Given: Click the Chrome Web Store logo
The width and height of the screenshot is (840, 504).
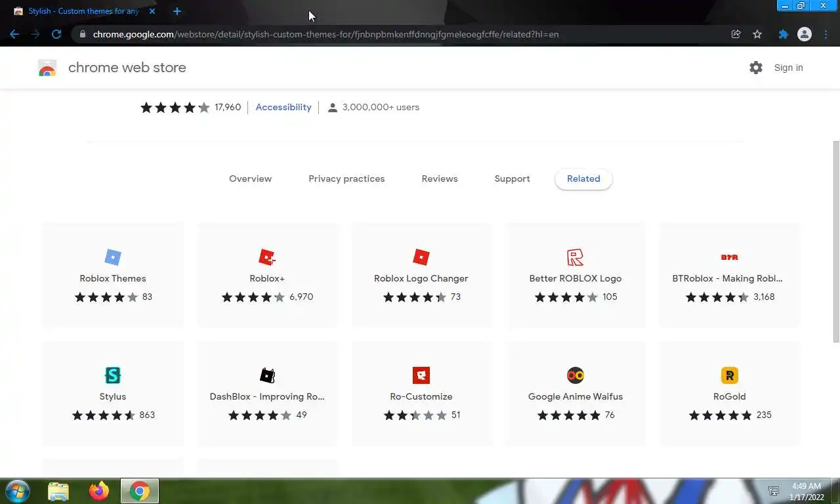Looking at the screenshot, I should coord(47,68).
